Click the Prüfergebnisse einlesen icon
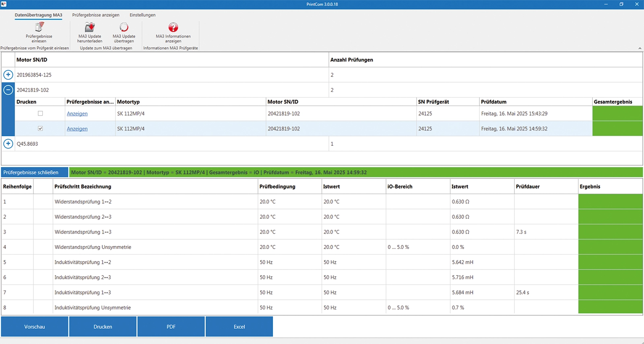This screenshot has width=644, height=344. pyautogui.click(x=39, y=27)
